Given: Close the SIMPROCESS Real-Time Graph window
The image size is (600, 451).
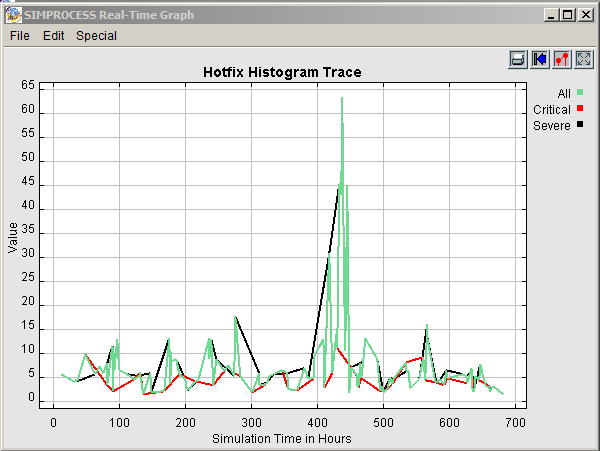Looking at the screenshot, I should pos(585,15).
